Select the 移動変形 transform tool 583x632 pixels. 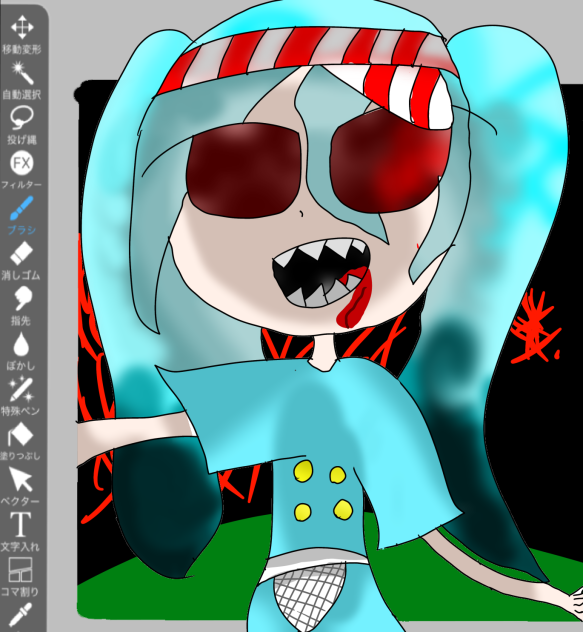coord(22,35)
